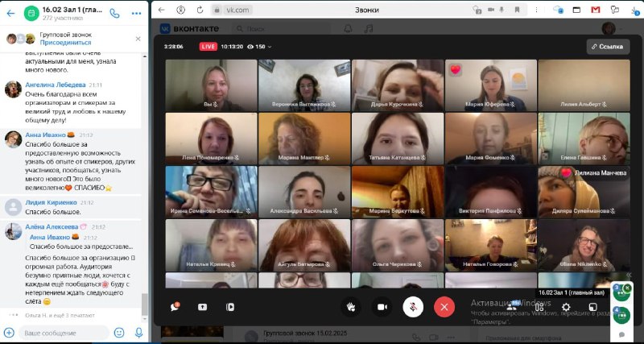Open emoji picker in chat
This screenshot has height=344, width=644.
click(x=119, y=332)
